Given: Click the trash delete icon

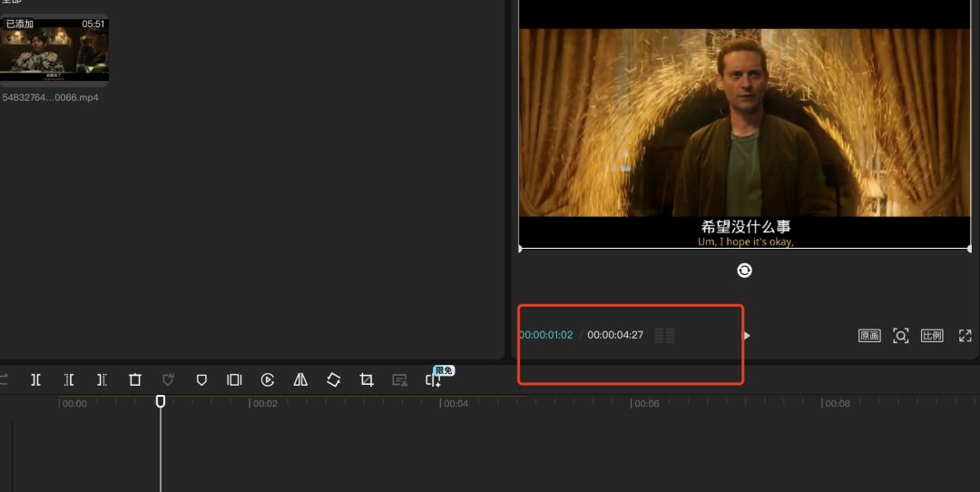Looking at the screenshot, I should (135, 379).
